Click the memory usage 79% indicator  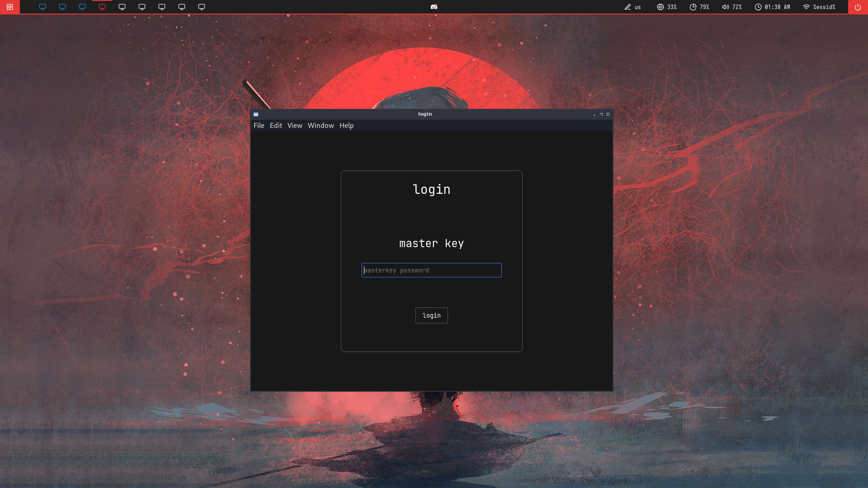pos(699,7)
